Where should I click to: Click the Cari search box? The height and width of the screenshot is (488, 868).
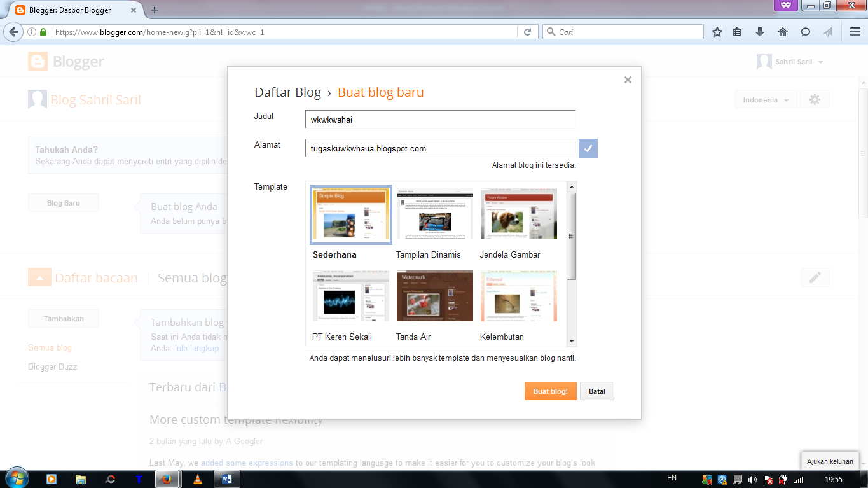pos(623,32)
